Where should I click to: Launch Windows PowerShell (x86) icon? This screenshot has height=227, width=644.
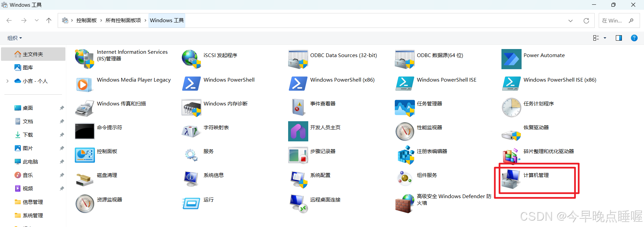[x=298, y=84]
